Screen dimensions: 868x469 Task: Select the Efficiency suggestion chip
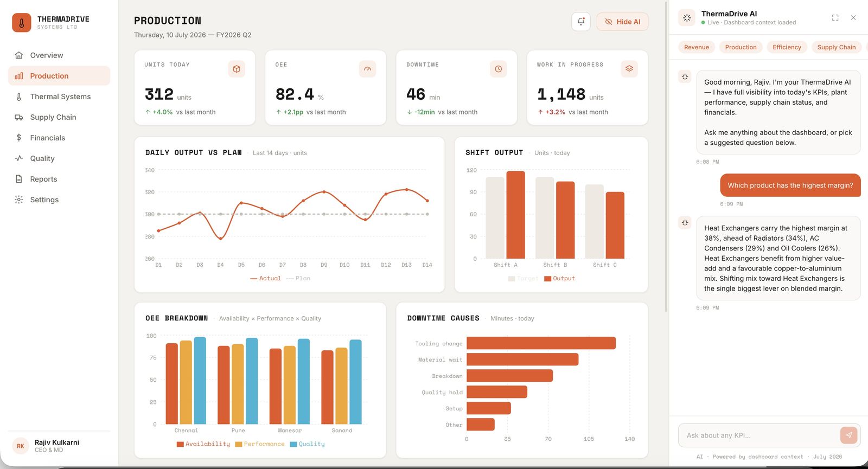pyautogui.click(x=787, y=47)
